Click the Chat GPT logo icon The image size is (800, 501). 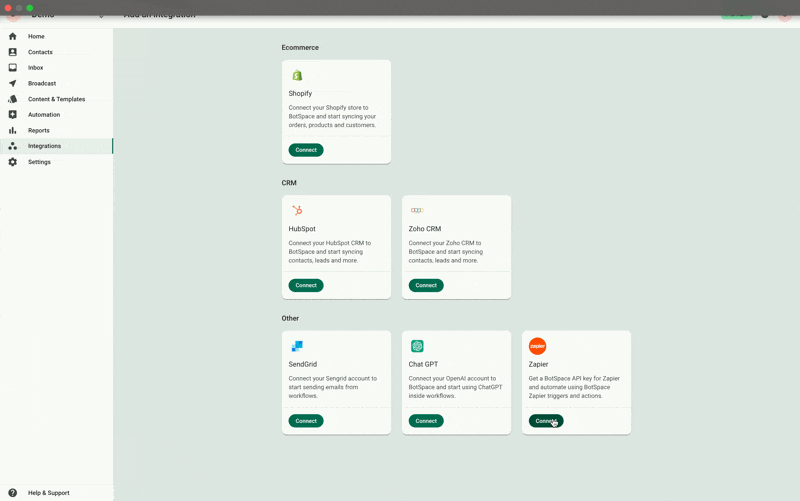click(x=417, y=346)
